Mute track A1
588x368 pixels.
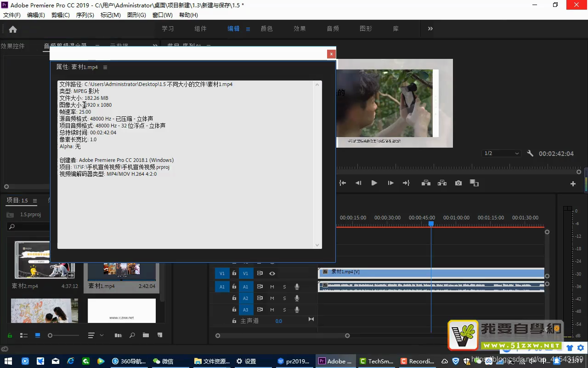pos(272,287)
